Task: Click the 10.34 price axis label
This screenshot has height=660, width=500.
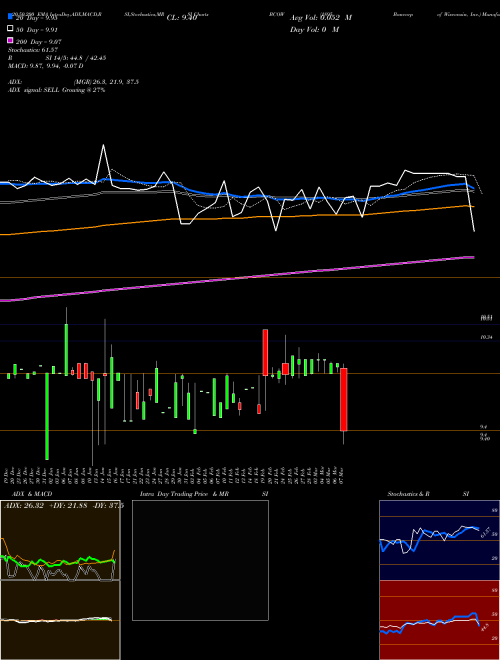Action: 486,337
